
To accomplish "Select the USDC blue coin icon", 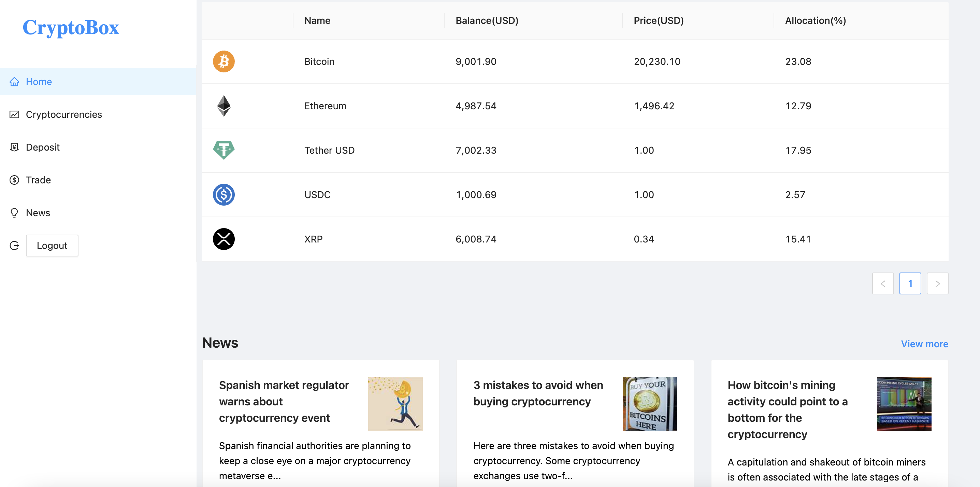I will point(224,195).
